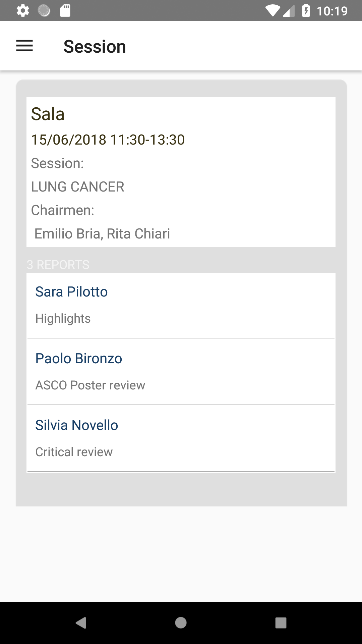
Task: Tap the Wi-Fi signal status icon
Action: 272,11
